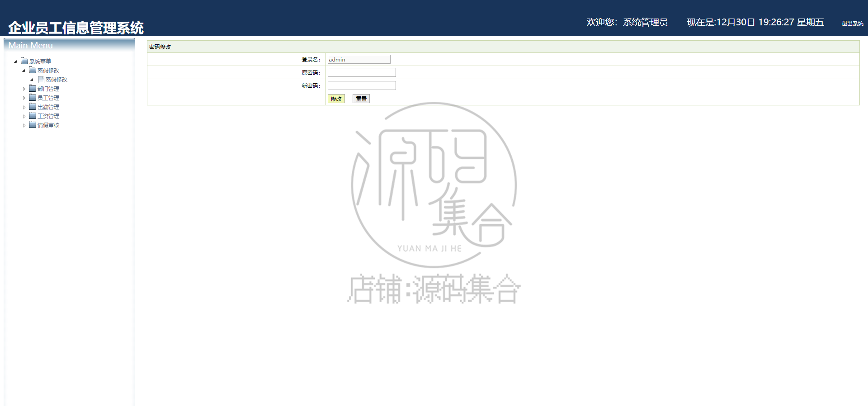Select 出勤管理 menu label

click(x=48, y=107)
